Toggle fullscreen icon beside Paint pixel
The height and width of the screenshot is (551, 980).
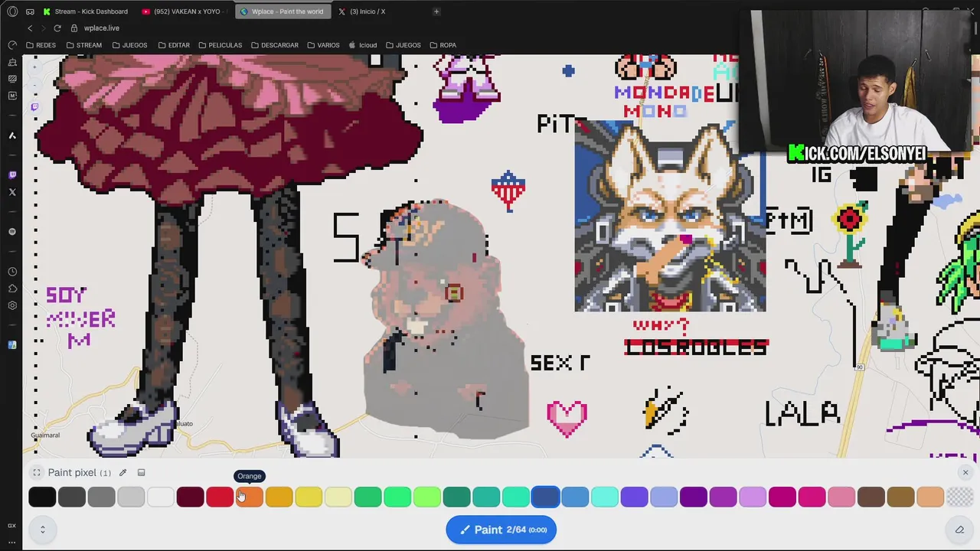coord(36,473)
